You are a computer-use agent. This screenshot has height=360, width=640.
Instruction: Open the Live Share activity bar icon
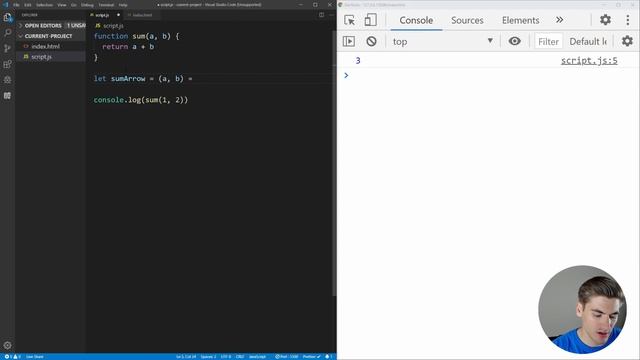point(7,80)
